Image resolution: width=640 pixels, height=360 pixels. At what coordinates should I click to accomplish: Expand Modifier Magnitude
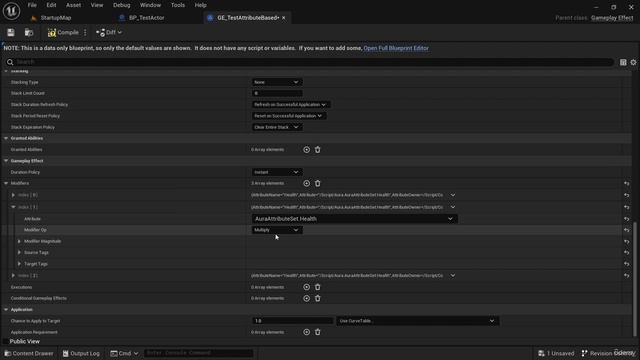[x=19, y=241]
